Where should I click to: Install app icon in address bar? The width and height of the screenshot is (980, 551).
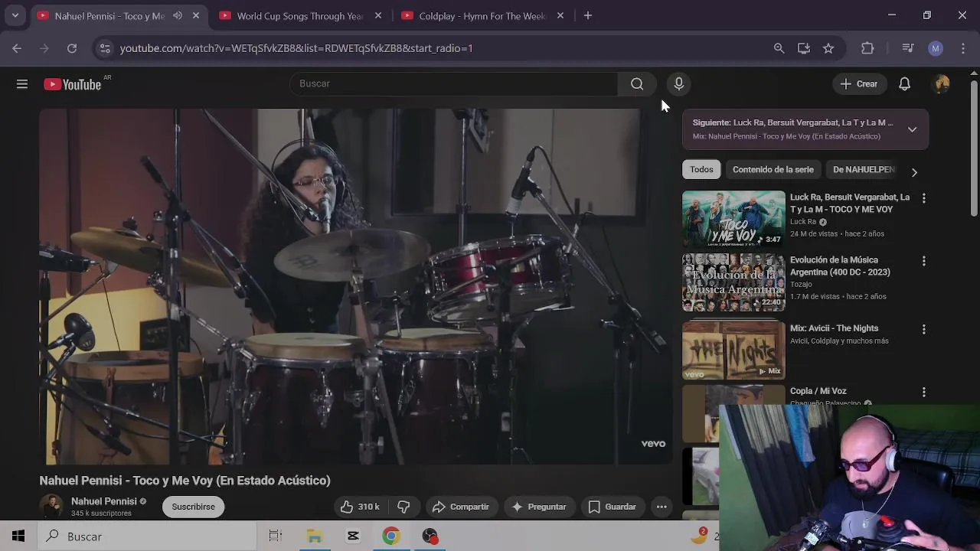click(804, 48)
